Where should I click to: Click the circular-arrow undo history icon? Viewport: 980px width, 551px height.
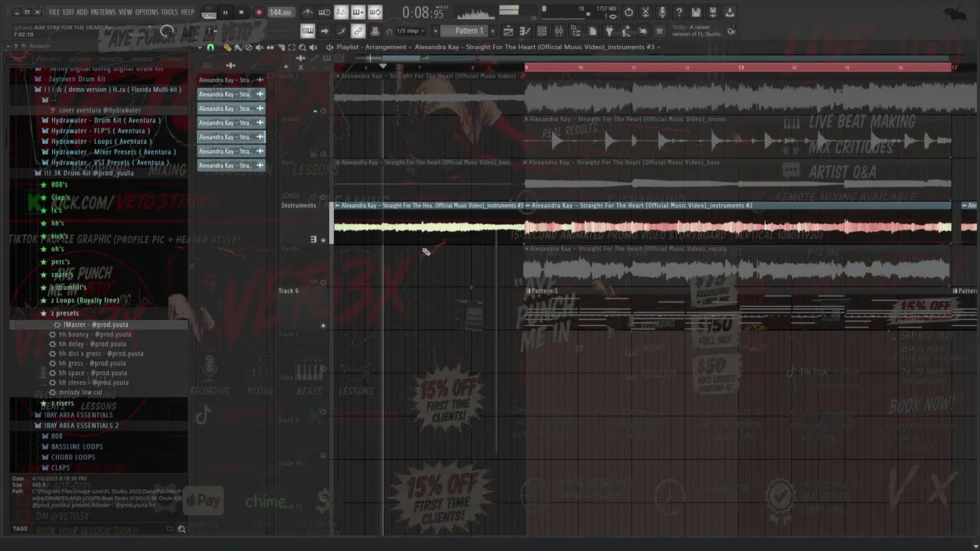(x=629, y=12)
